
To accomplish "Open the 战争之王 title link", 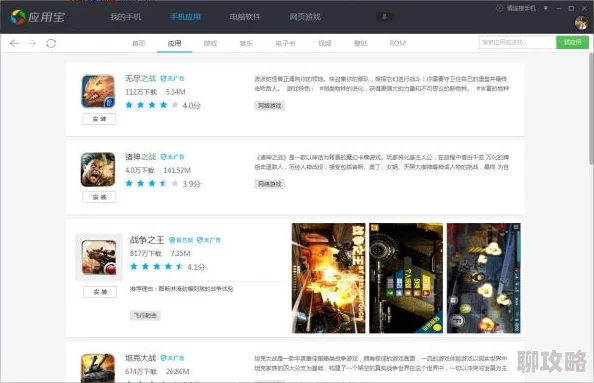I will click(147, 240).
